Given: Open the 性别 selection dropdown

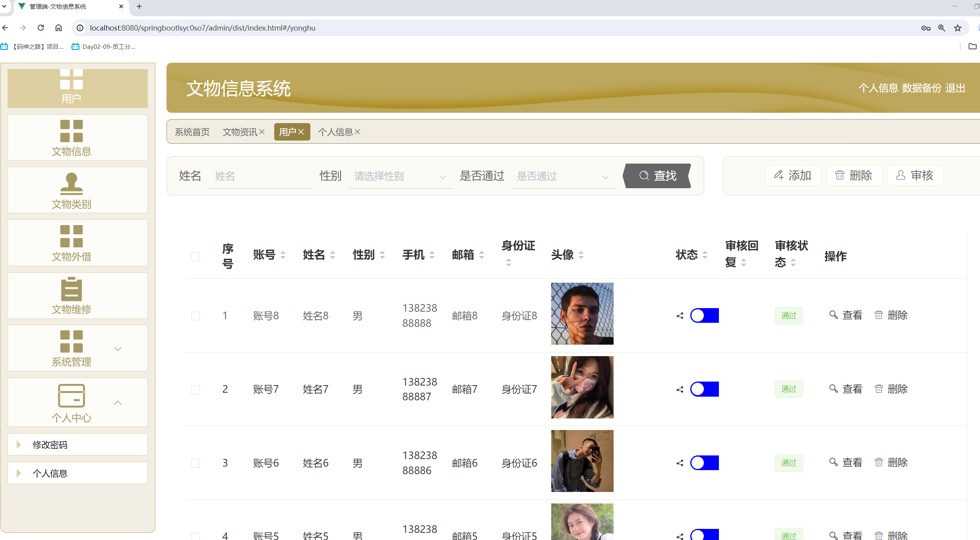Looking at the screenshot, I should tap(400, 176).
